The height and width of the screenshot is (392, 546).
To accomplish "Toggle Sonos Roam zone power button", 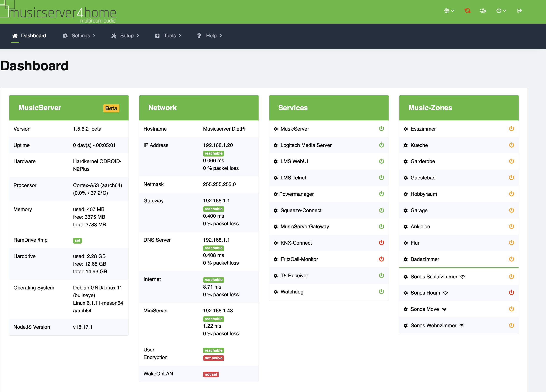I will 511,293.
